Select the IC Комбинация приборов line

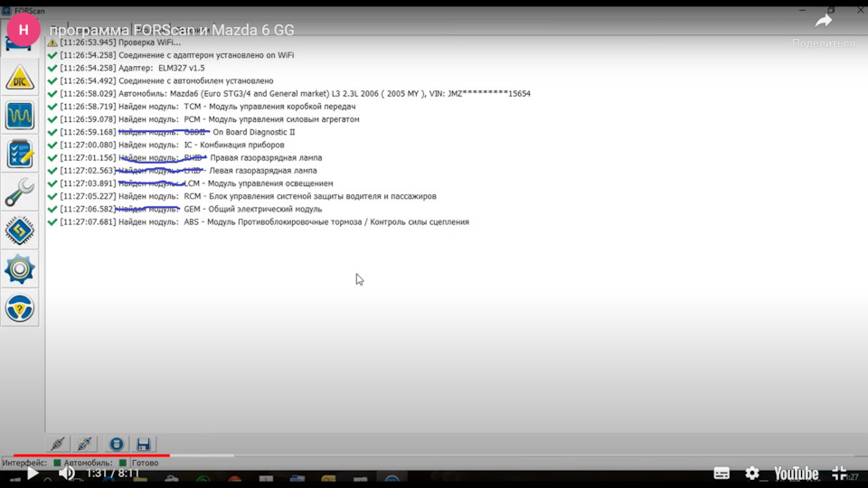point(165,145)
